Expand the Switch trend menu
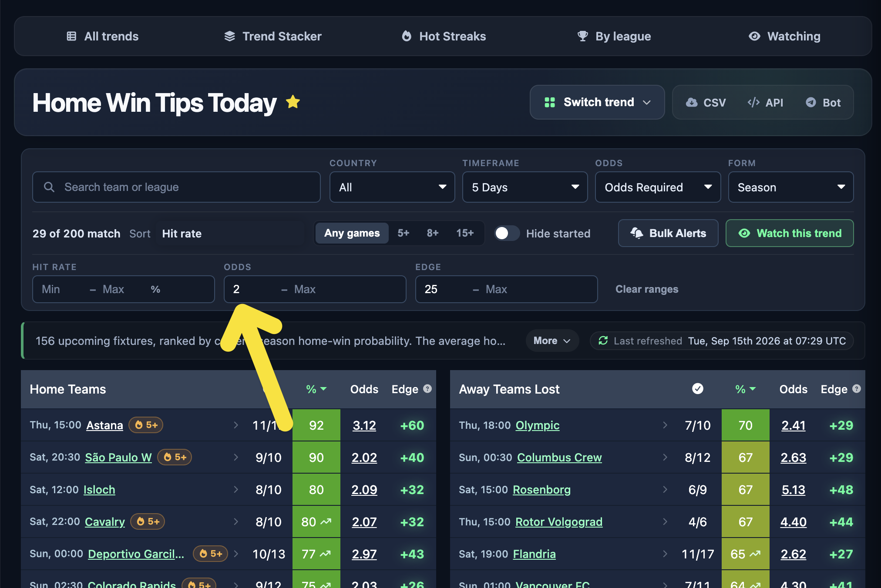Screen dimensions: 881x588 tap(597, 102)
